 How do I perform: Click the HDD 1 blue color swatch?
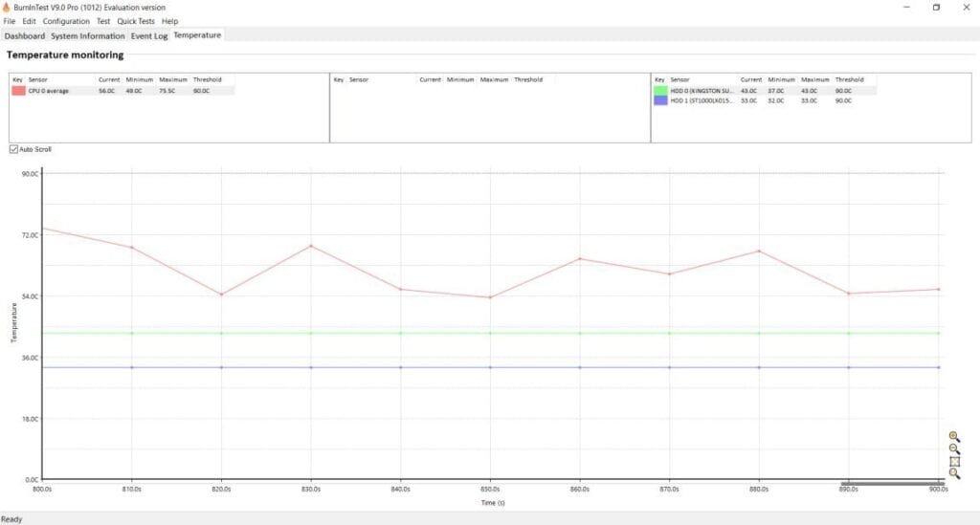[660, 100]
